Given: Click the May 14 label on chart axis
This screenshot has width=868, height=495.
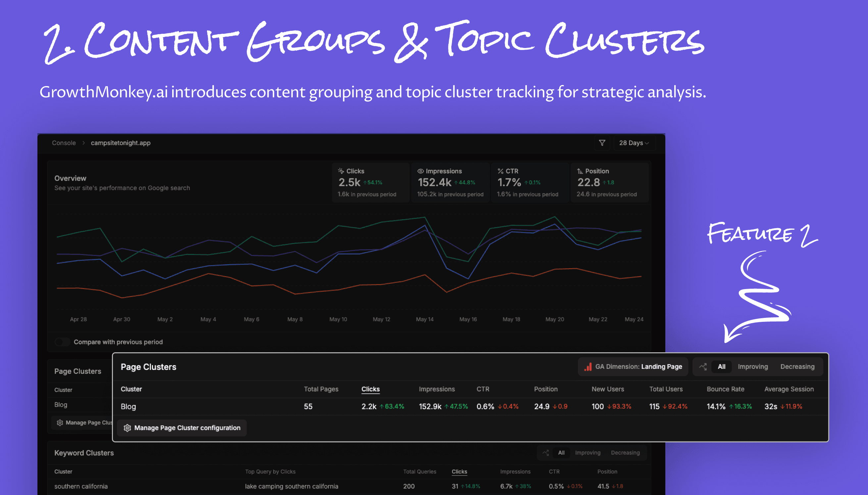Looking at the screenshot, I should (425, 319).
